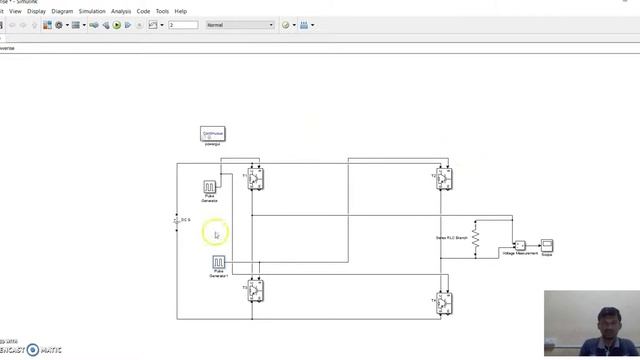Expand the record data dropdown arrow
The image size is (640, 360).
162,25
